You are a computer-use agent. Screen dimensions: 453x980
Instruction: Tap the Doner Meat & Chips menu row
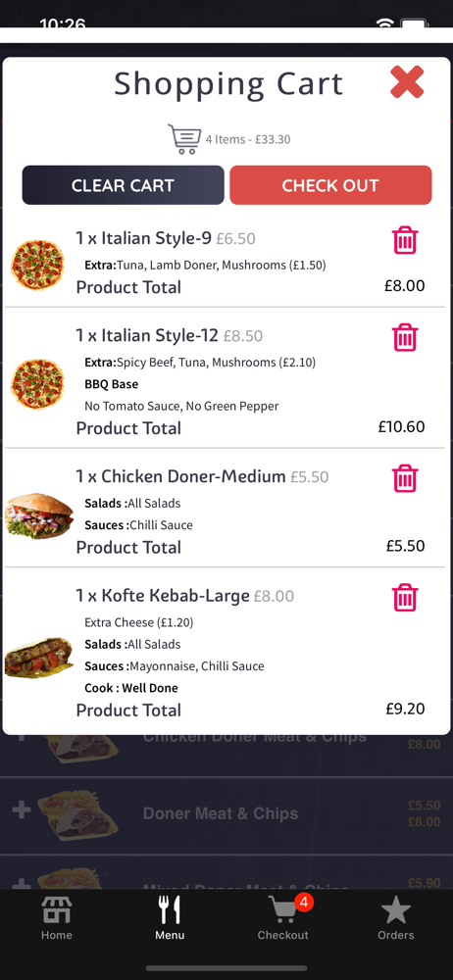[x=226, y=815]
